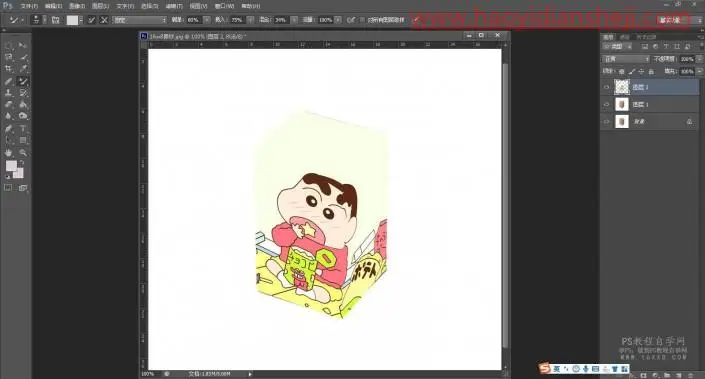Open the layer opacity slider arrow
Screen dimensions: 705x379
pos(700,59)
